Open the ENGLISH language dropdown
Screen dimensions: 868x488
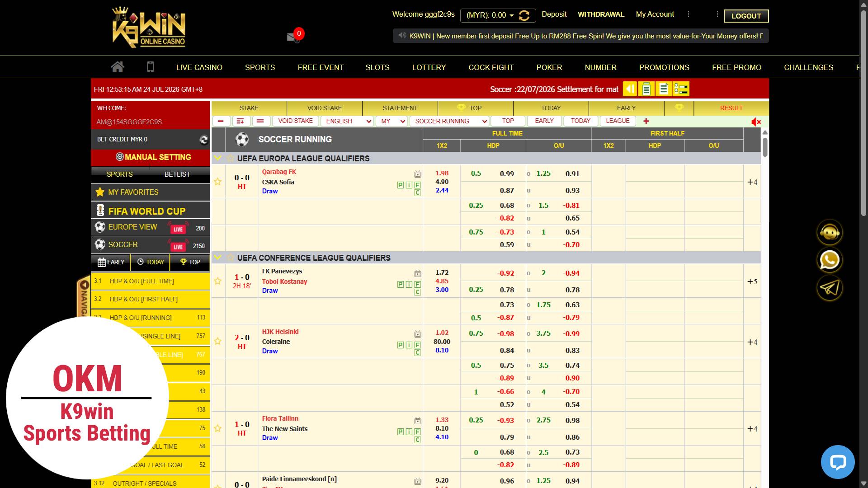pos(347,121)
